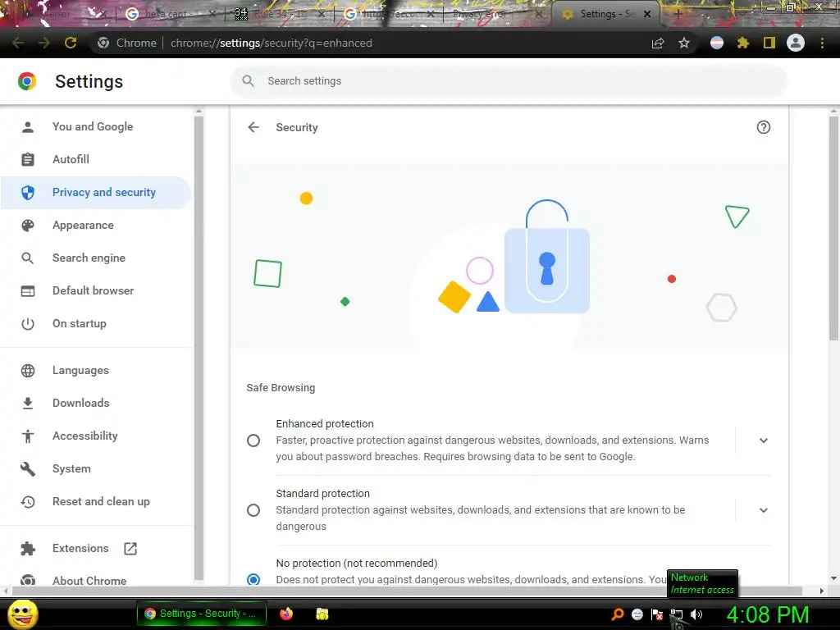Open Default browser settings section
840x630 pixels.
coord(95,290)
